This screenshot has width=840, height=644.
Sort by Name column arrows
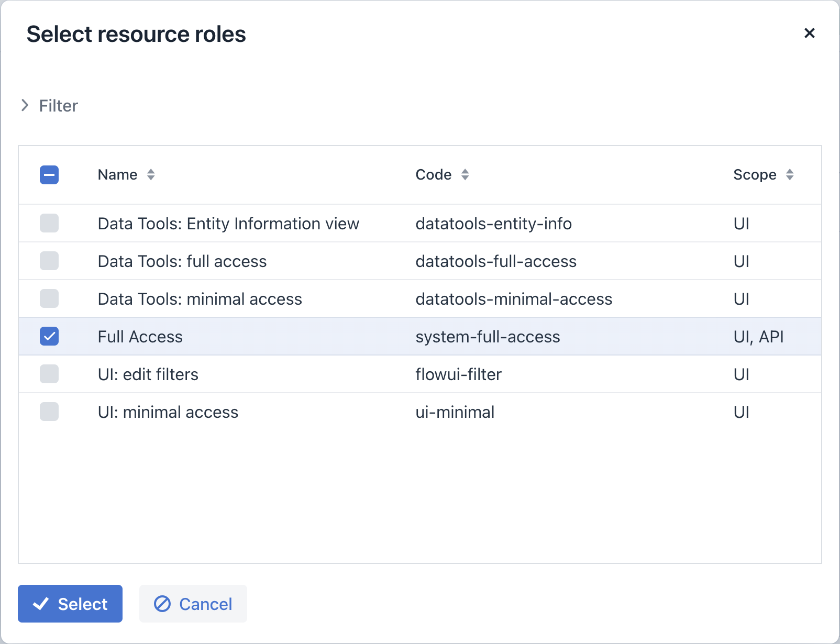tap(151, 174)
